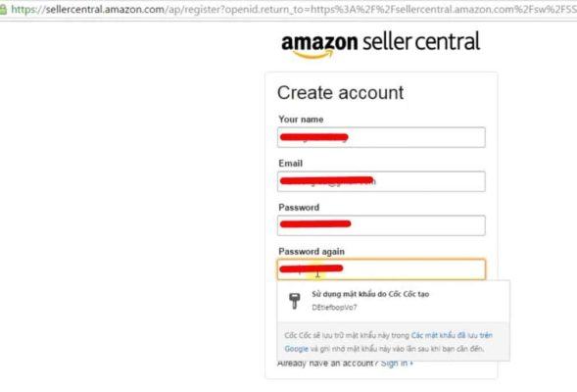577x392 pixels.
Task: Click the 'Password again' field label
Action: [312, 252]
